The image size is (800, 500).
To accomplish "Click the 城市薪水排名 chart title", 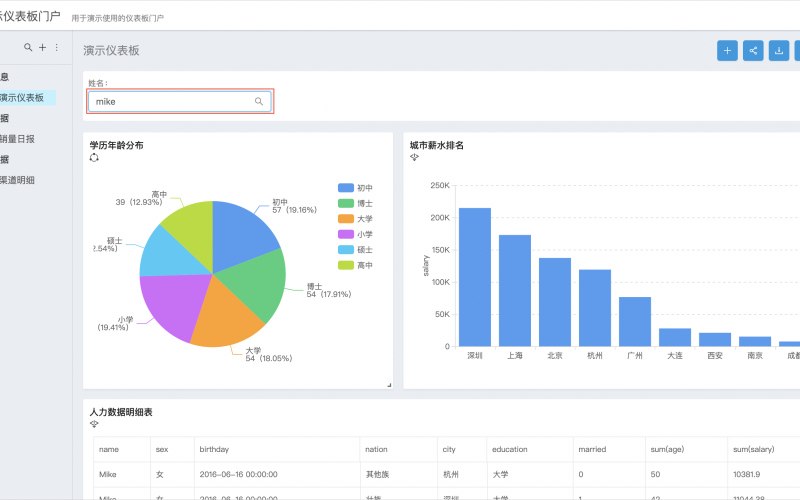I will [x=437, y=145].
